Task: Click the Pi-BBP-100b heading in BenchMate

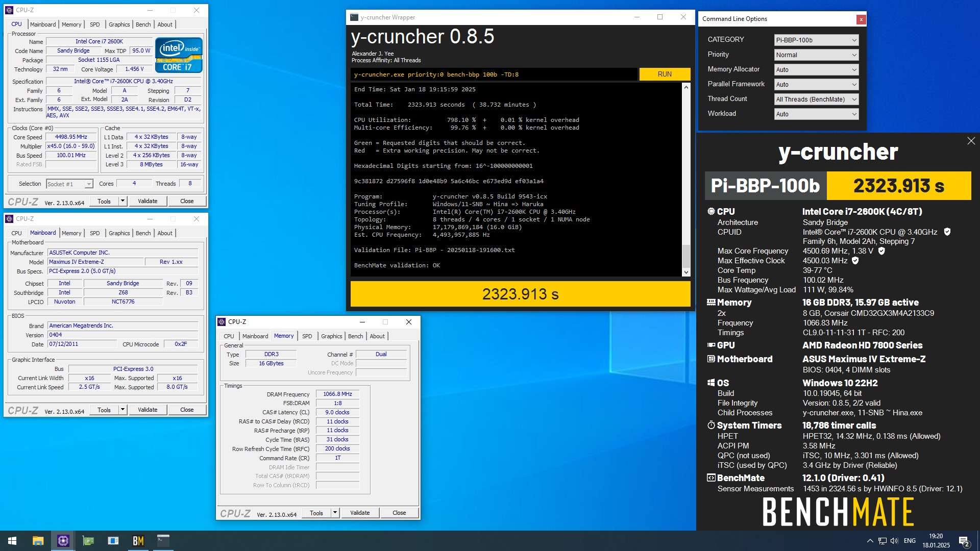Action: click(765, 186)
